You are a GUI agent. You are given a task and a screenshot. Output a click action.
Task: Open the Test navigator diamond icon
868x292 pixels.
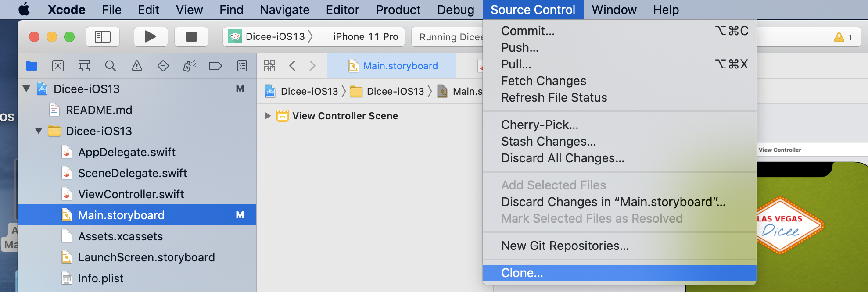pos(163,66)
